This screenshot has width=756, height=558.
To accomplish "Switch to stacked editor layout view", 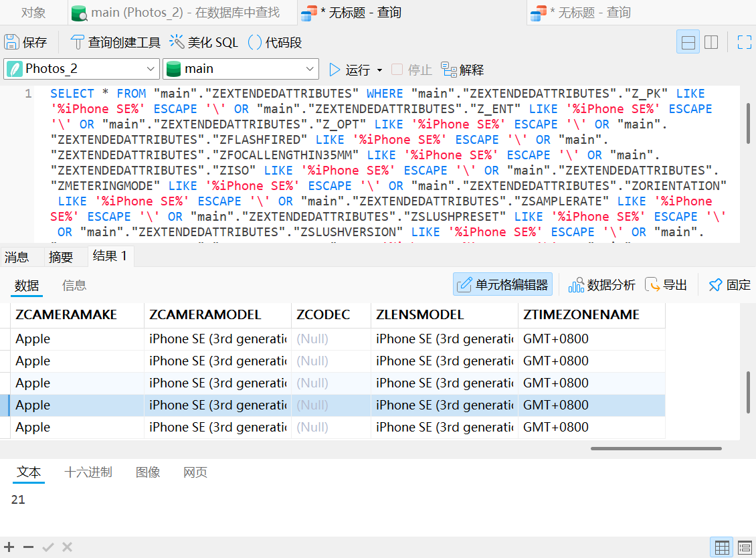I will (688, 42).
